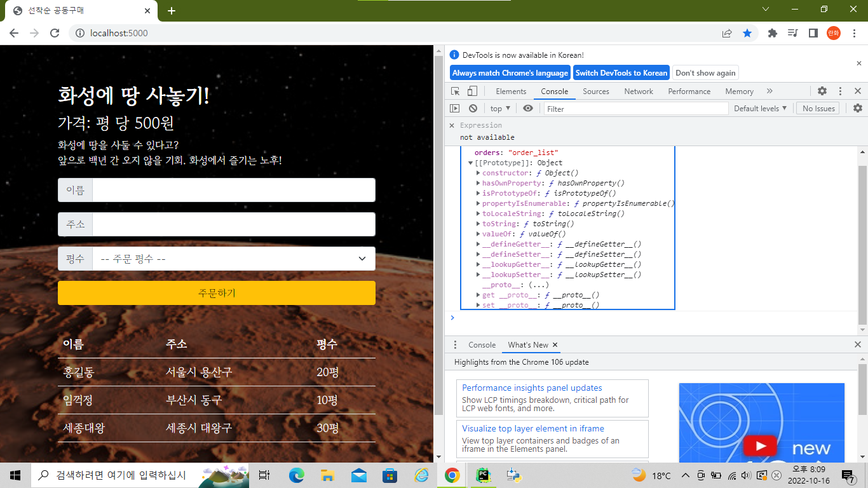Reload the localhost page
The width and height of the screenshot is (868, 488).
pyautogui.click(x=55, y=33)
